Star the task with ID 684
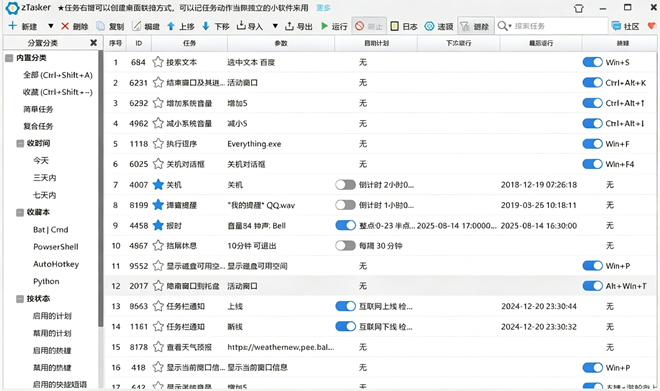 [x=158, y=62]
